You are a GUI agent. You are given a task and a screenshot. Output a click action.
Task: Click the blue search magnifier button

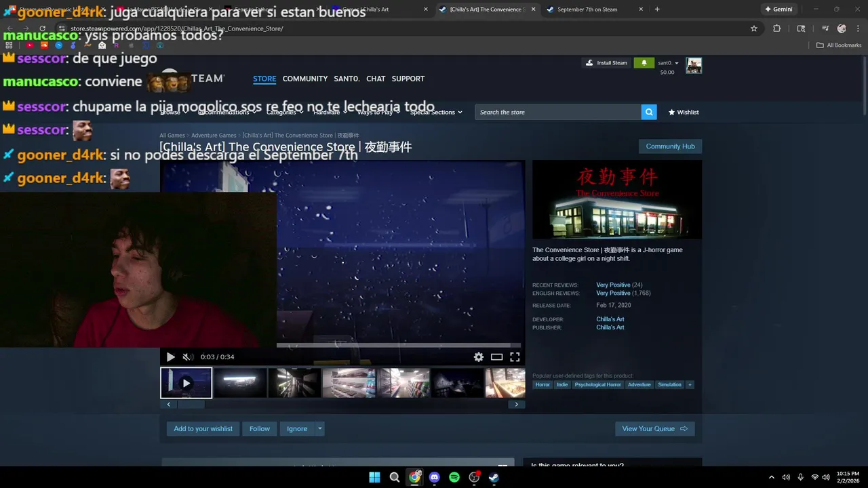click(649, 113)
